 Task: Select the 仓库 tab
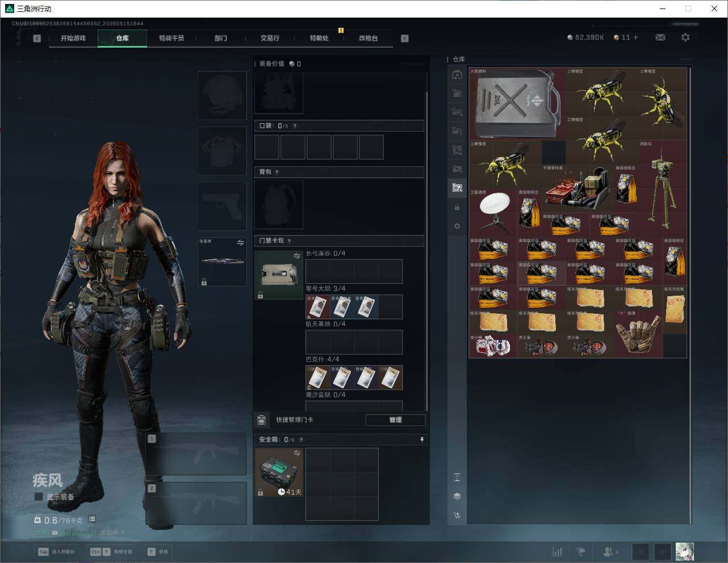coord(122,38)
